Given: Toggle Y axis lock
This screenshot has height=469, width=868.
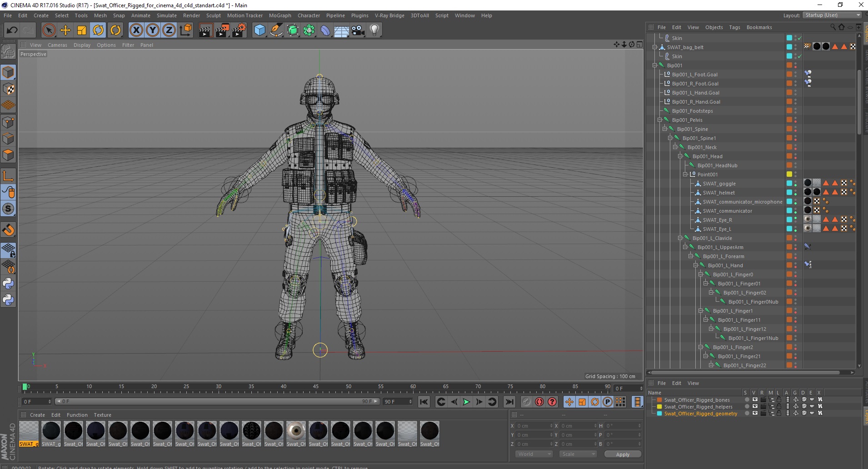Looking at the screenshot, I should click(153, 30).
